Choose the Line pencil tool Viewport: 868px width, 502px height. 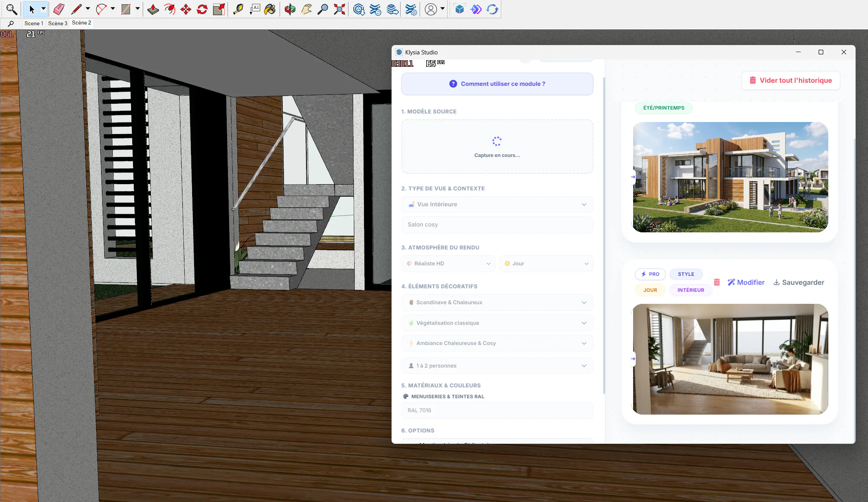click(77, 9)
